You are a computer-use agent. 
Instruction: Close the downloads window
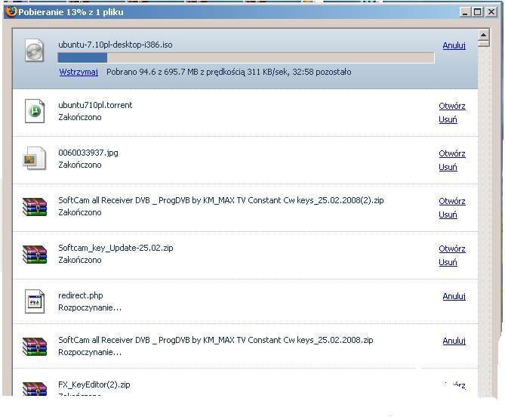click(491, 12)
